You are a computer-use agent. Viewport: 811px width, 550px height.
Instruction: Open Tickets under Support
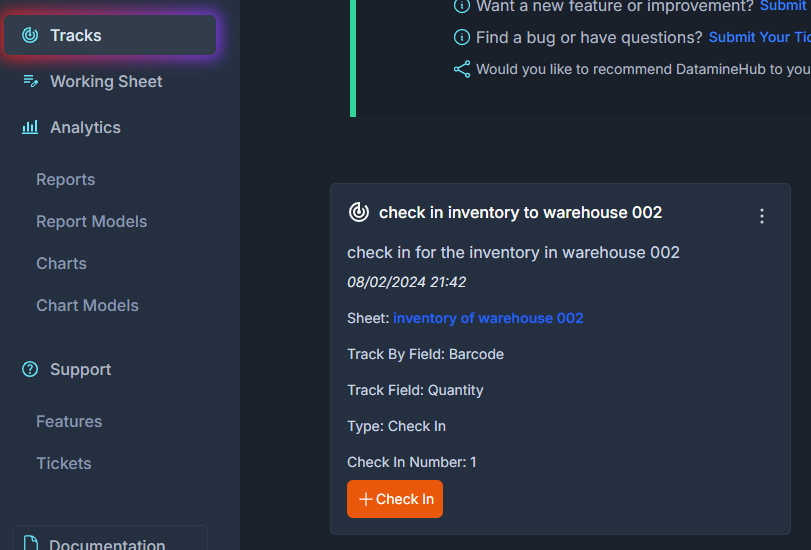click(64, 463)
